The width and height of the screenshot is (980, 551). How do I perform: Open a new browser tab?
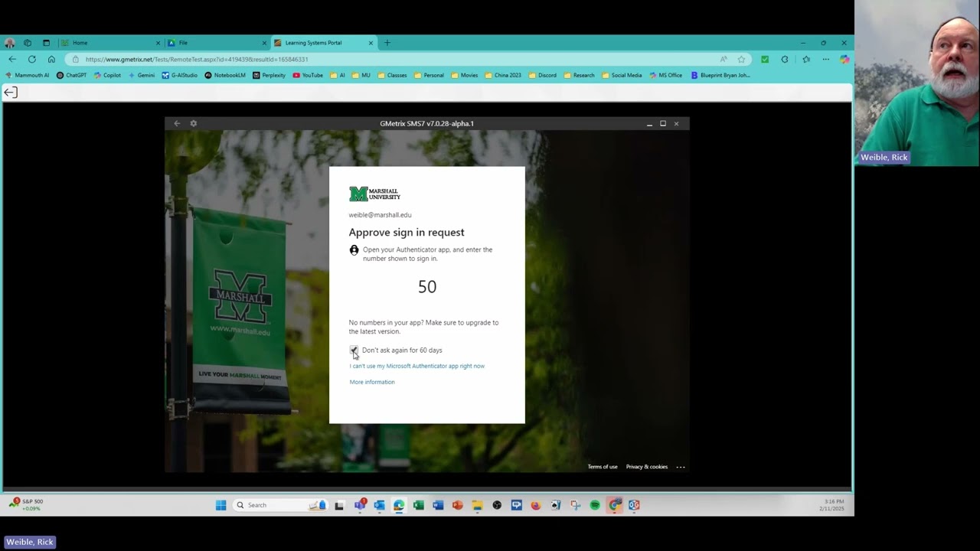tap(387, 43)
